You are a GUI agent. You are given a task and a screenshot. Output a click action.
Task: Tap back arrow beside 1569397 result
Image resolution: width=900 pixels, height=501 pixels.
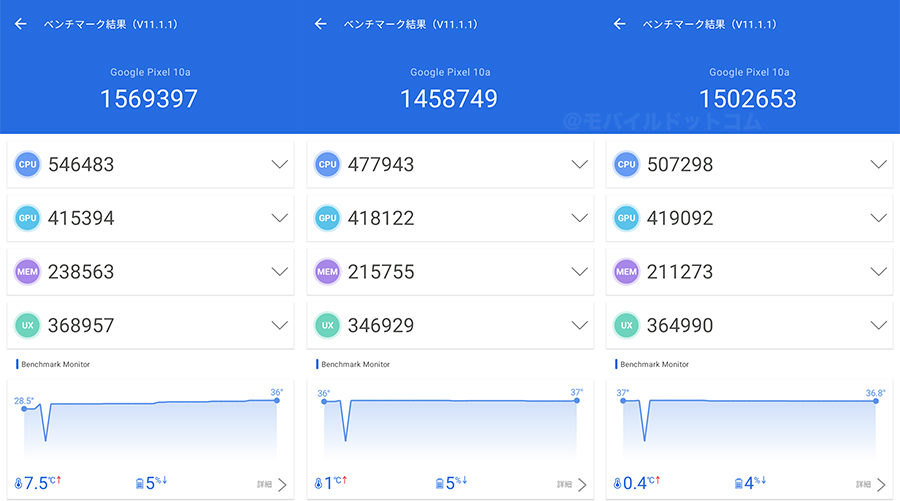tap(21, 24)
